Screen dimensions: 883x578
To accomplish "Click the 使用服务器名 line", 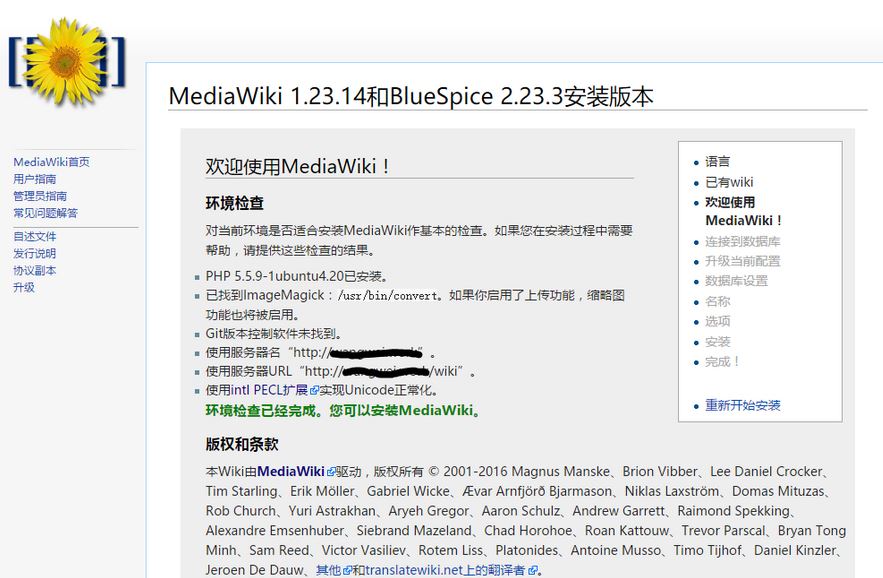I will [x=320, y=353].
